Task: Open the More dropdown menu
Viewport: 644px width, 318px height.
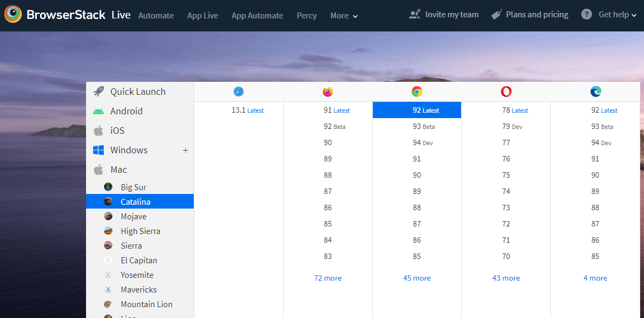Action: pyautogui.click(x=344, y=16)
